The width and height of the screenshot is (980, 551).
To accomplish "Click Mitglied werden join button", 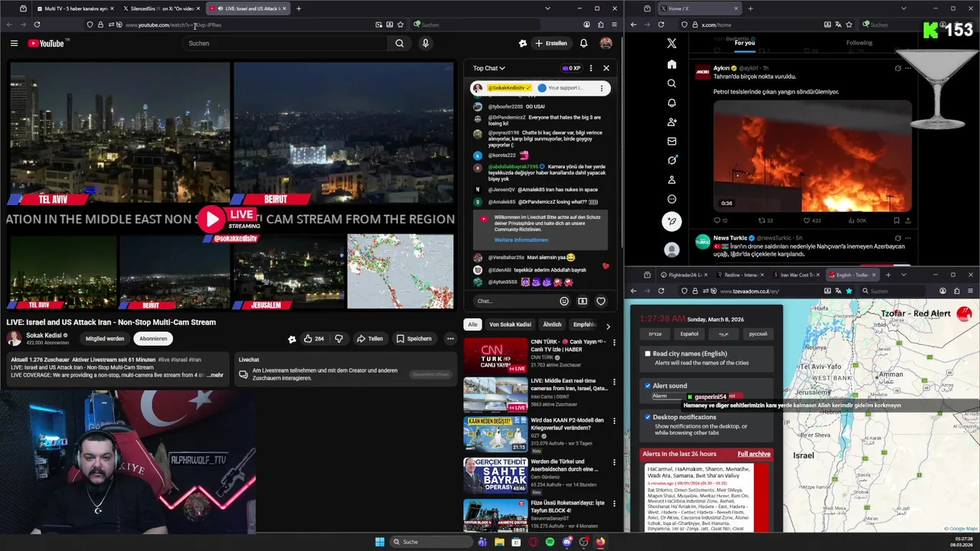I will (105, 338).
